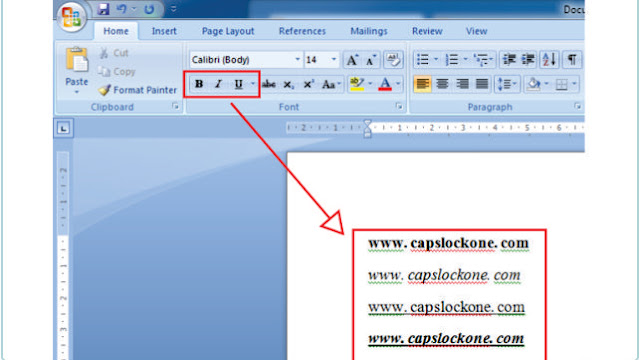Viewport: 640px width, 360px height.
Task: Clear all text formatting
Action: click(x=393, y=60)
